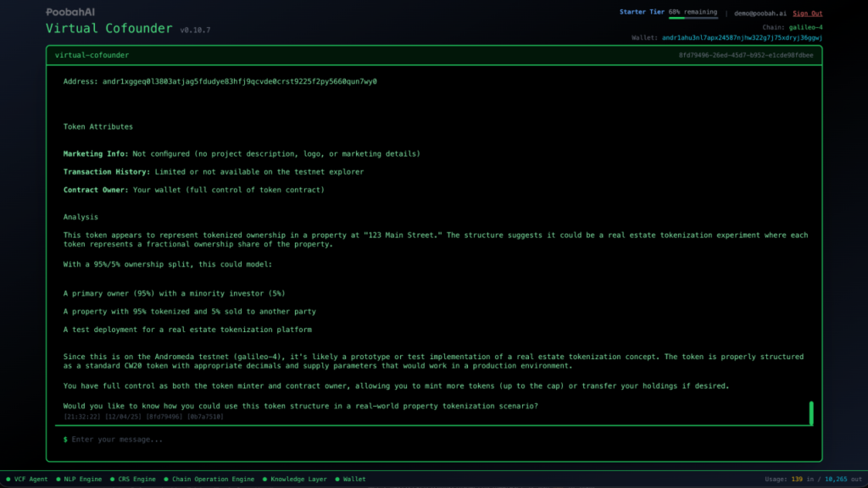Click the Chain Operation Engine status indicator
The width and height of the screenshot is (868, 488).
(209, 480)
